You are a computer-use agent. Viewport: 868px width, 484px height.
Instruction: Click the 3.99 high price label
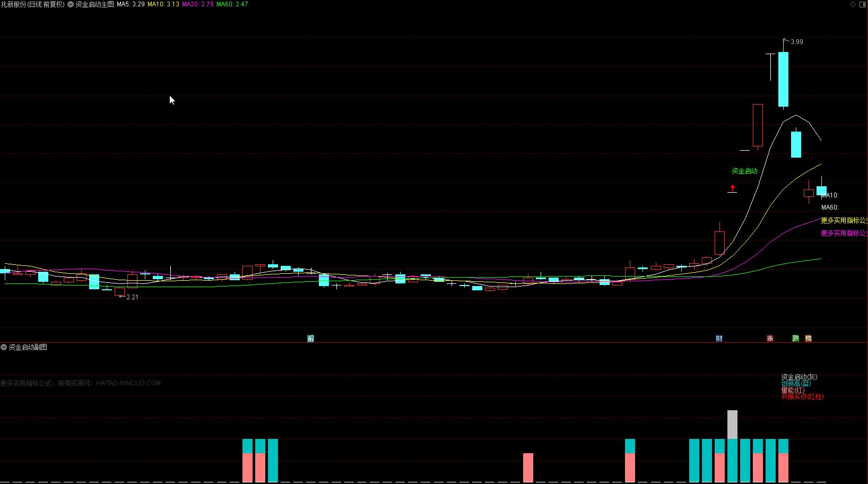[796, 42]
